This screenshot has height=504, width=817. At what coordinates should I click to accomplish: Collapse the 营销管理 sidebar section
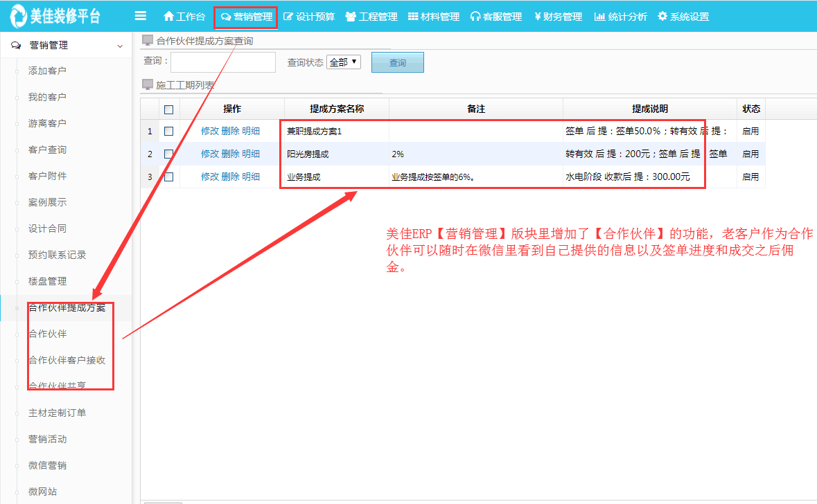(120, 46)
